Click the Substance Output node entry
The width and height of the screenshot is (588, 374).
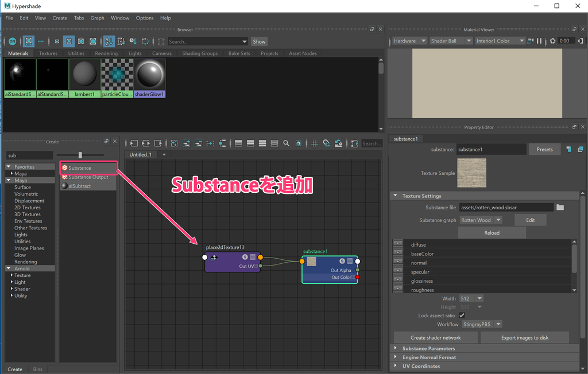click(x=88, y=177)
